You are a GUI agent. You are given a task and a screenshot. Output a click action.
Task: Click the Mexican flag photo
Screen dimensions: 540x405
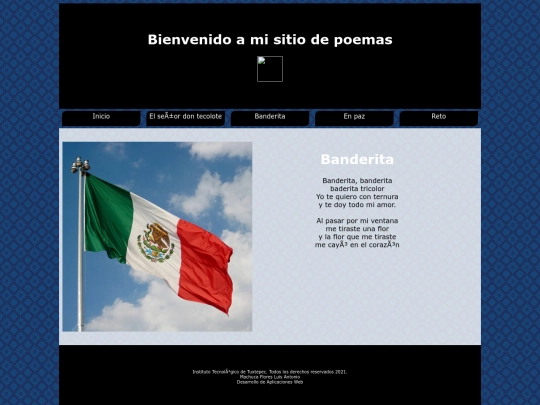(x=157, y=237)
